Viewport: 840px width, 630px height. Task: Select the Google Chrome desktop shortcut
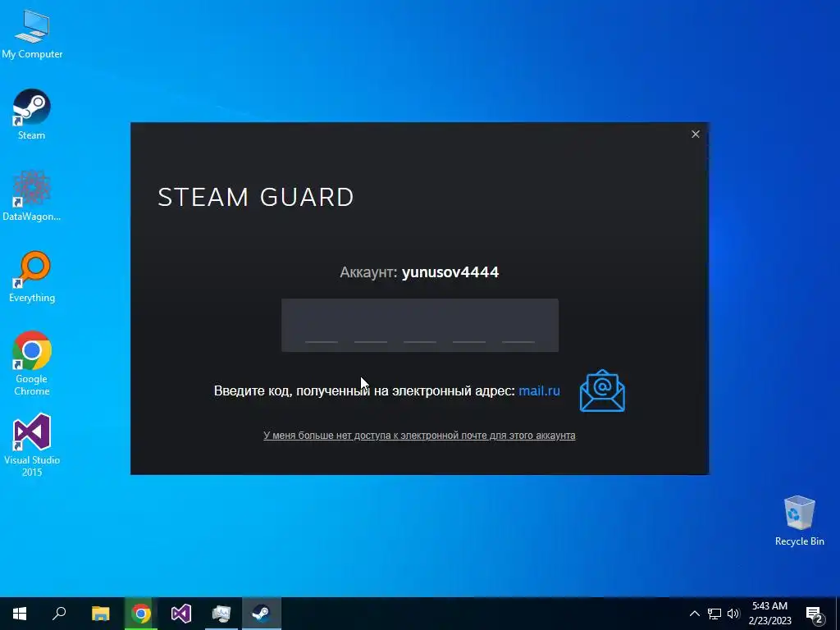(x=32, y=363)
